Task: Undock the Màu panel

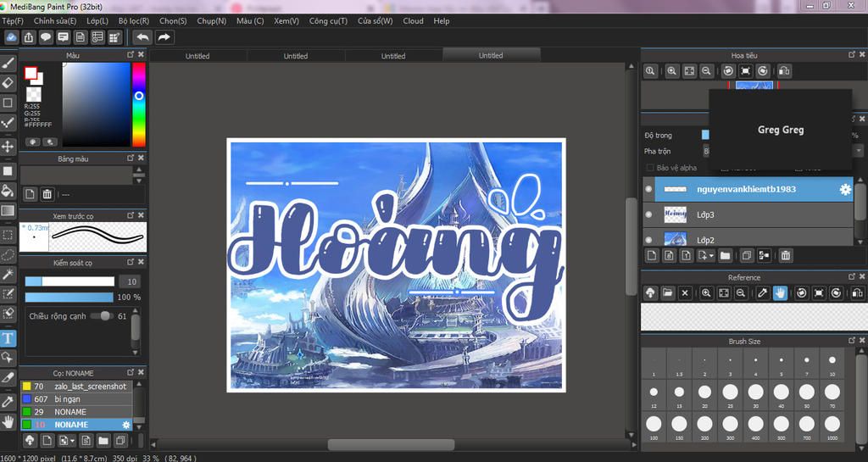Action: tap(131, 55)
